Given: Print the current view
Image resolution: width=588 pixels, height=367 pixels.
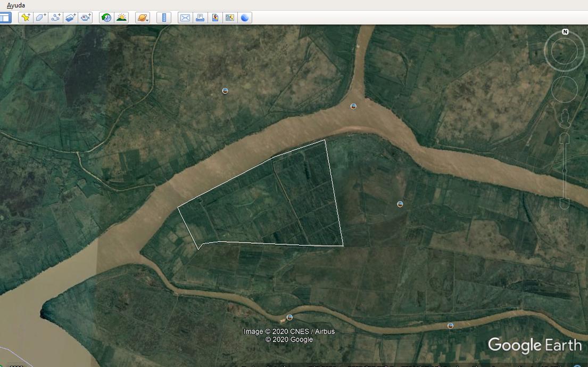Looking at the screenshot, I should coord(200,18).
